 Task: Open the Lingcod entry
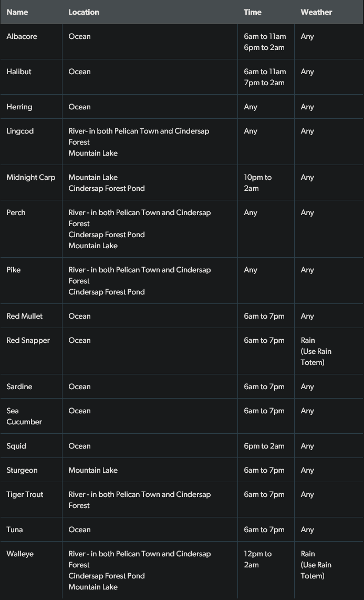pyautogui.click(x=20, y=131)
